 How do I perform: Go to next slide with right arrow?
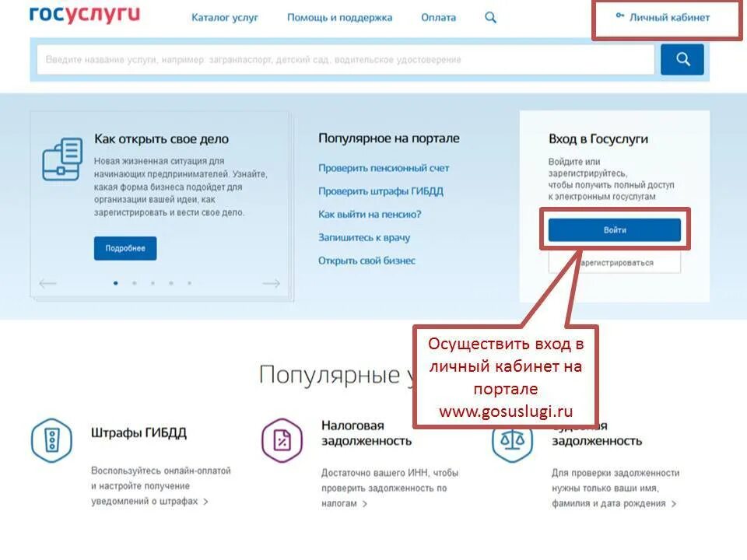(x=271, y=283)
